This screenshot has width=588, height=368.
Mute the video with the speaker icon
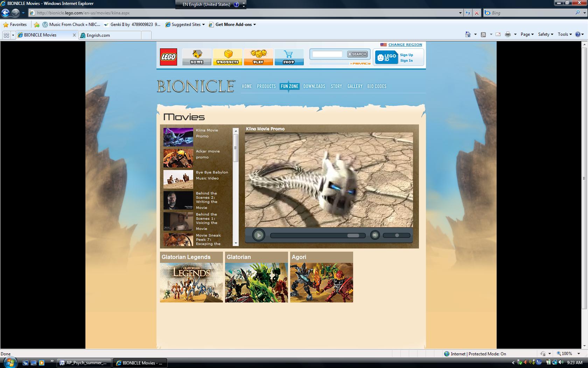[375, 235]
